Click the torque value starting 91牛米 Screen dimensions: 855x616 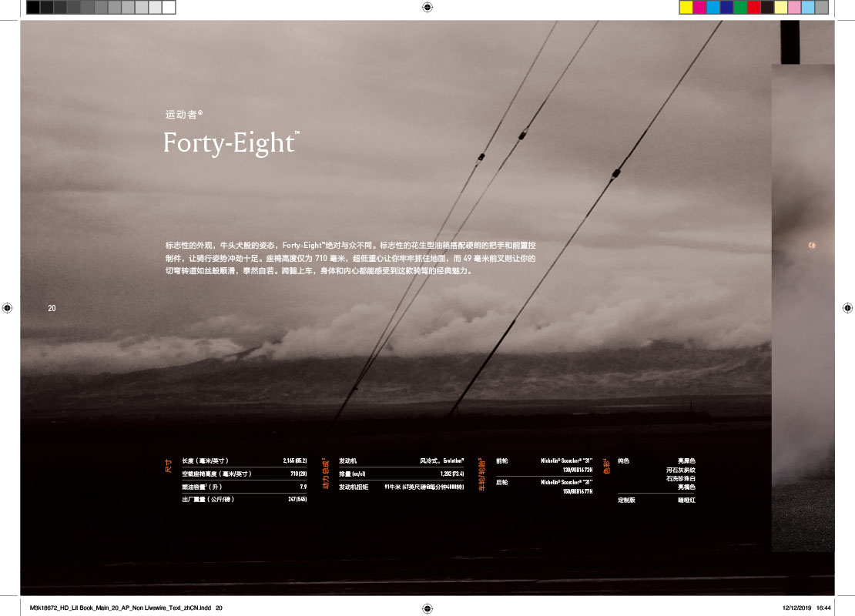(x=424, y=487)
